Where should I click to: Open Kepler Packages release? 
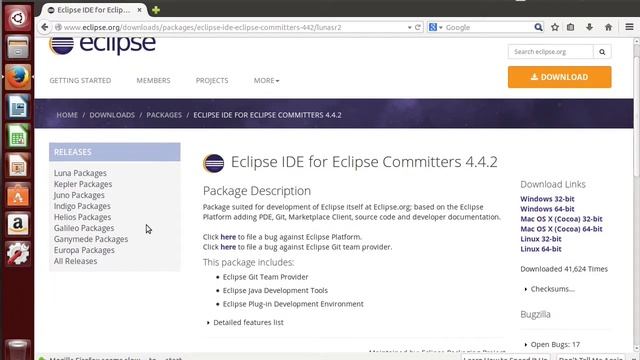click(83, 184)
